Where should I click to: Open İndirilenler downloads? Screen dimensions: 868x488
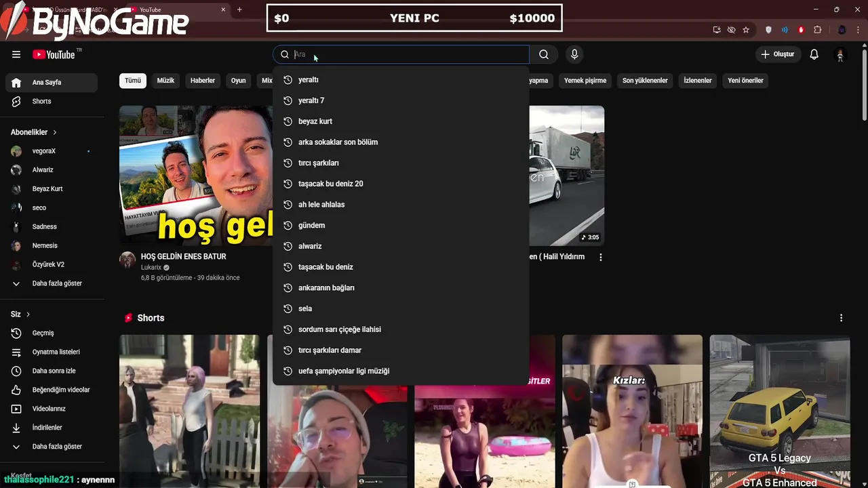coord(52,428)
